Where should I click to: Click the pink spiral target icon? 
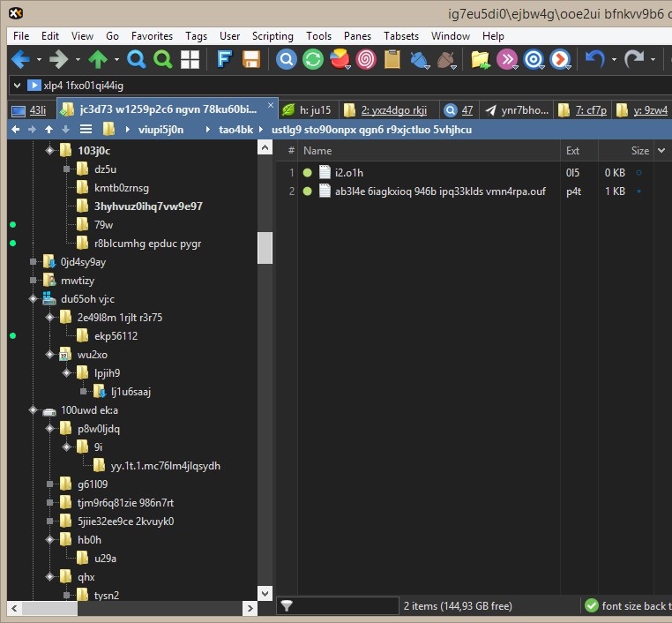click(x=366, y=60)
